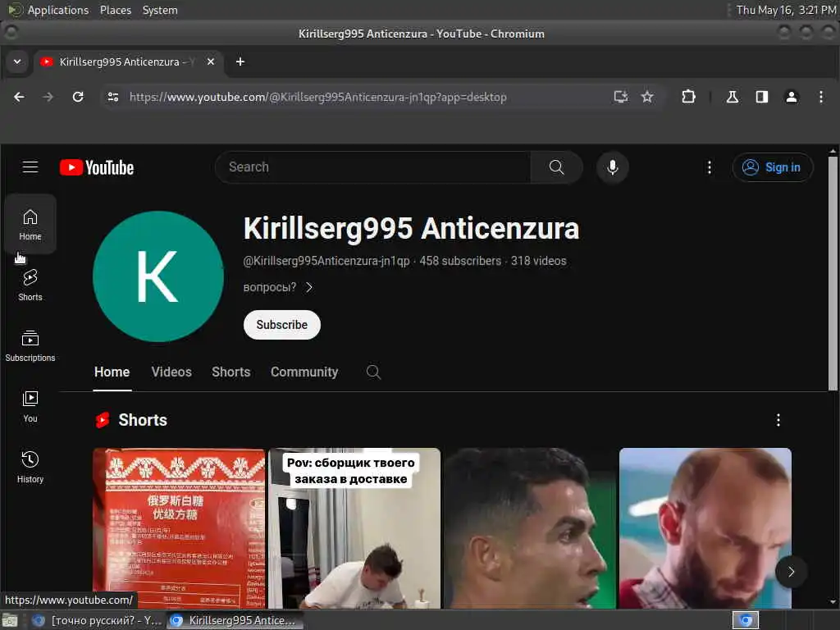Viewport: 840px width, 630px height.
Task: View site information icon in address bar
Action: coord(113,97)
